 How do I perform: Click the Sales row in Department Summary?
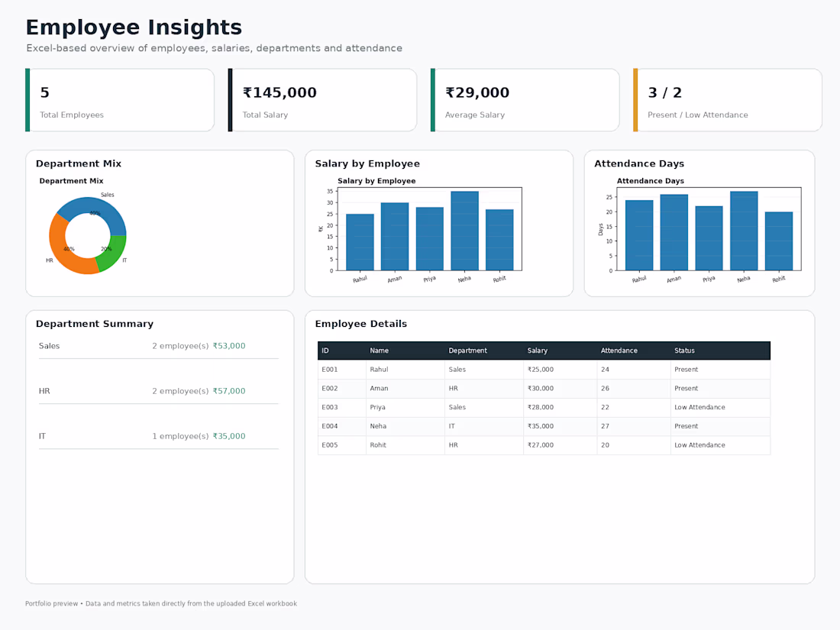pyautogui.click(x=159, y=346)
